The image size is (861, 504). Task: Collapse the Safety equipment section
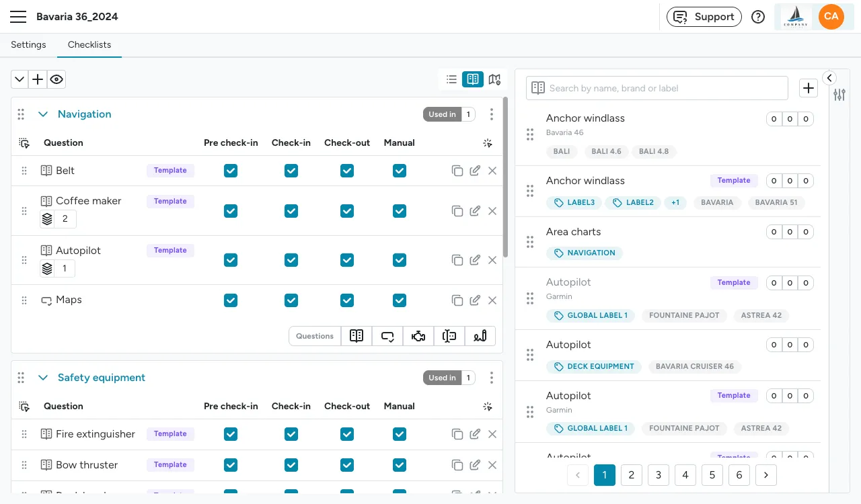tap(43, 378)
